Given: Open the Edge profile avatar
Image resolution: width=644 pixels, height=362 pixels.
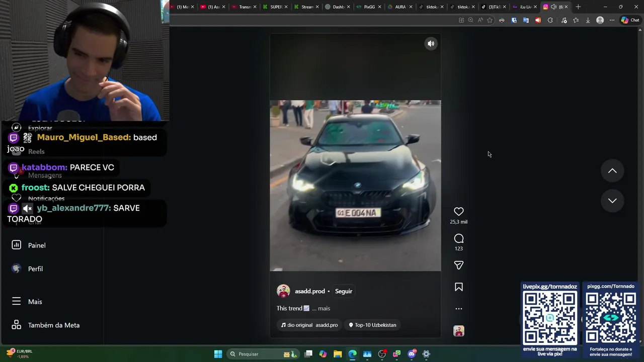Looking at the screenshot, I should (x=600, y=20).
